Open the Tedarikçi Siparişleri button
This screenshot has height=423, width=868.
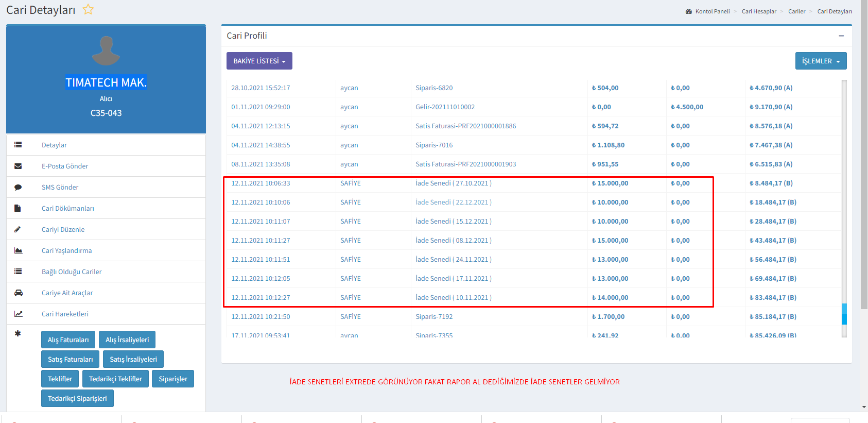(x=77, y=398)
